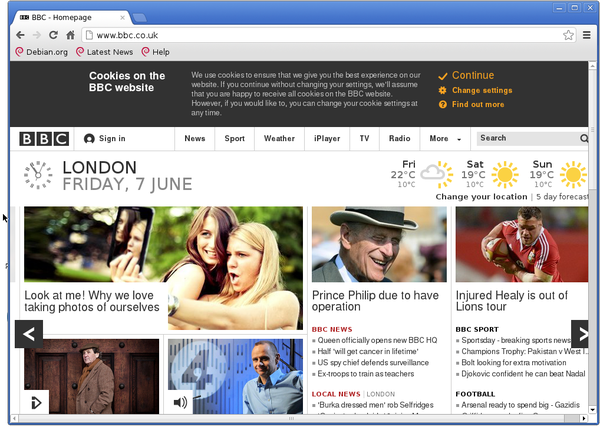Open the Chrome hamburger menu

(x=587, y=35)
